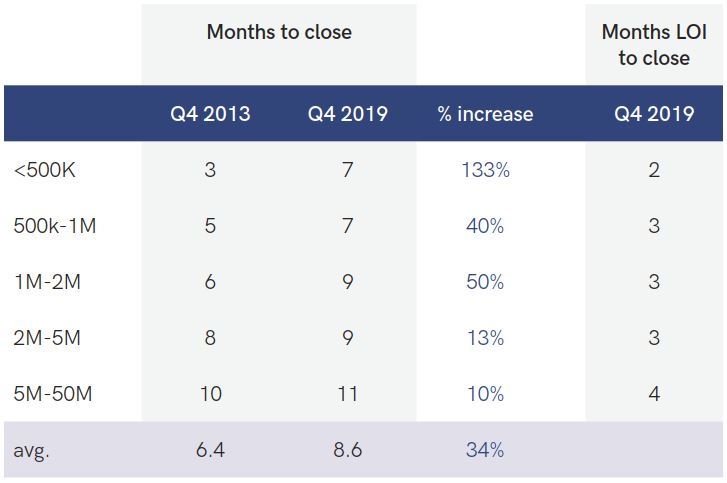Select the 6.4 average value
The image size is (727, 483).
(x=210, y=450)
